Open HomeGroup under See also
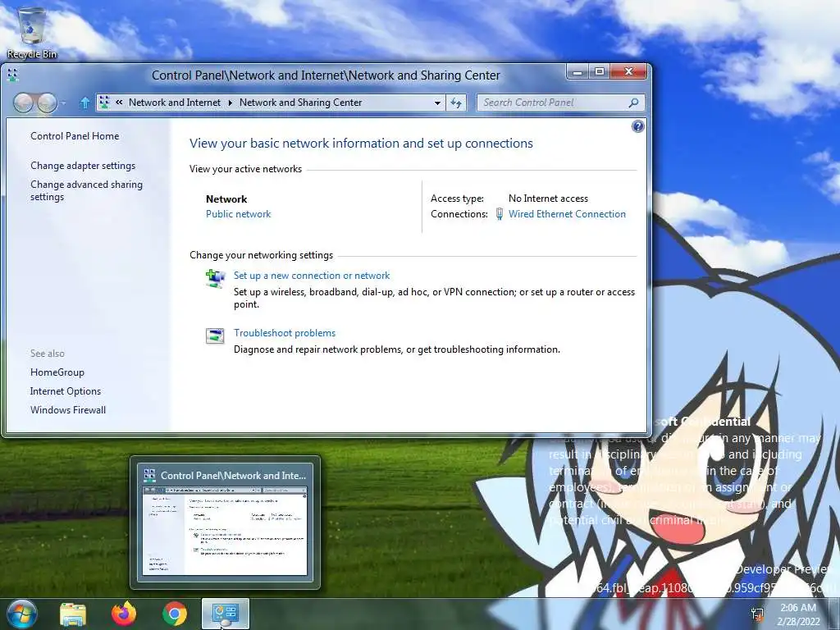This screenshot has width=840, height=630. click(57, 372)
